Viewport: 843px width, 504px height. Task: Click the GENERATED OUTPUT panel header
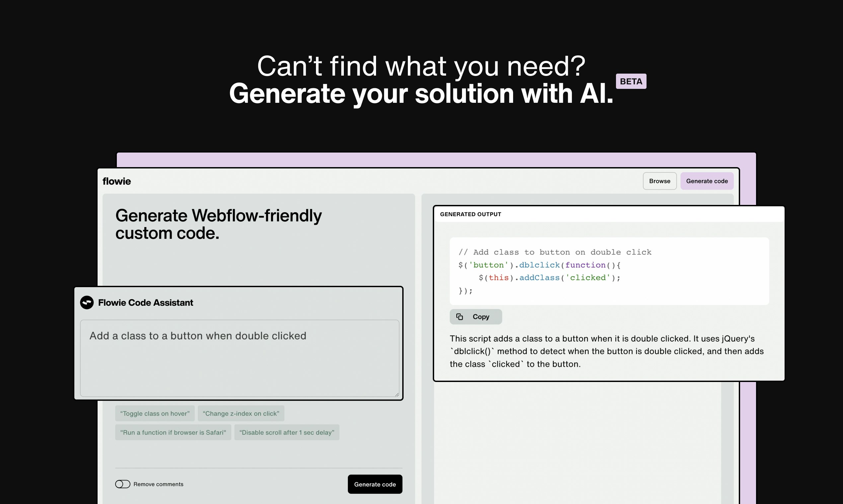tap(470, 214)
